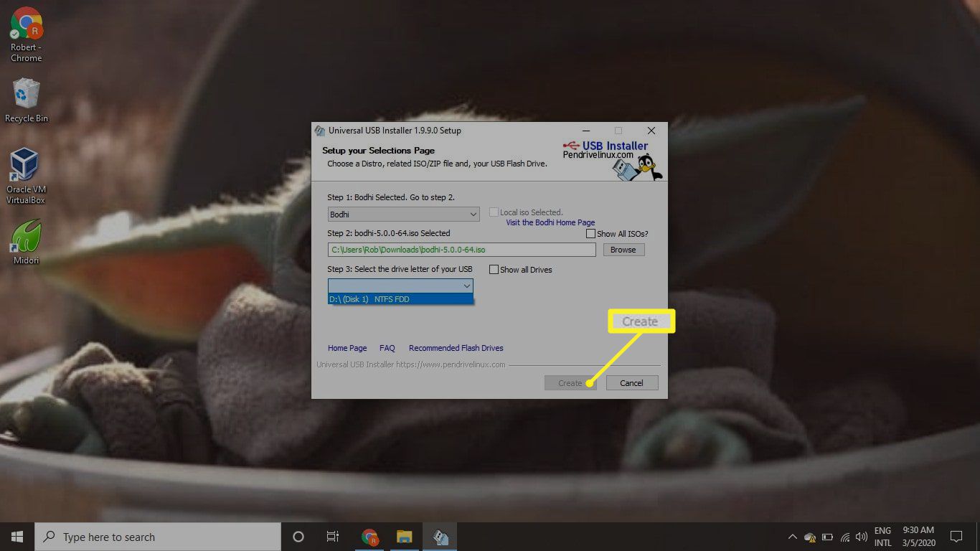Close the Universal USB Installer window
The width and height of the screenshot is (980, 551).
pyautogui.click(x=651, y=131)
